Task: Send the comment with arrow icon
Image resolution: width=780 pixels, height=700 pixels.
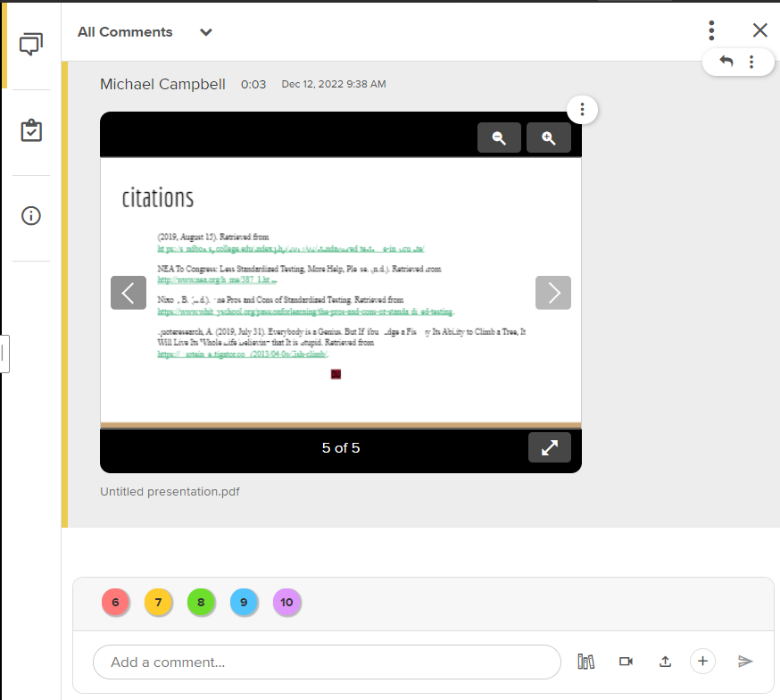Action: coord(745,662)
